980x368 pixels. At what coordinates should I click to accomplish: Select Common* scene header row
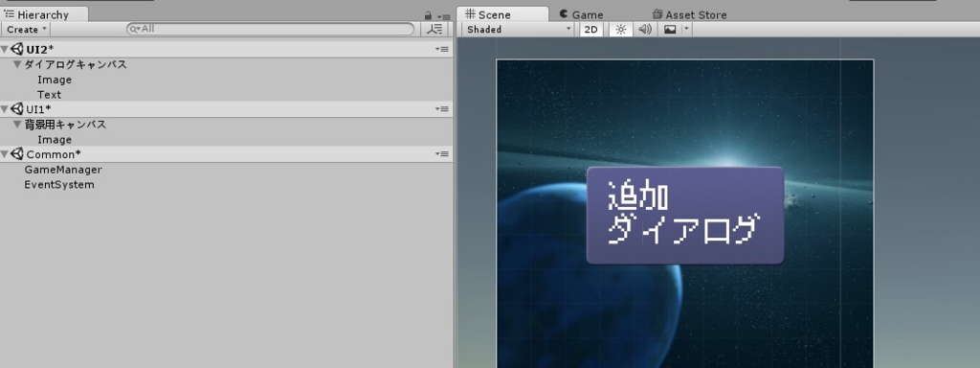(226, 154)
